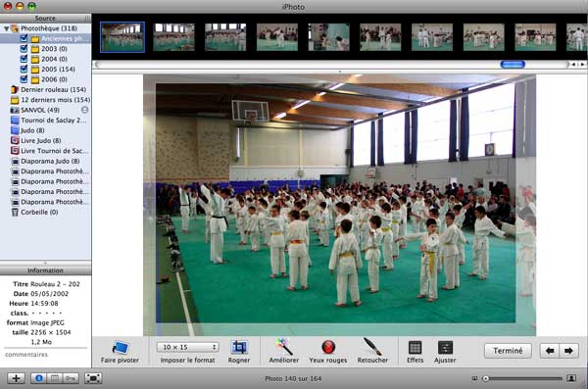Click the blue thumbnail strip scrollbar handle
Screen dimensions: 588x389
pyautogui.click(x=513, y=65)
